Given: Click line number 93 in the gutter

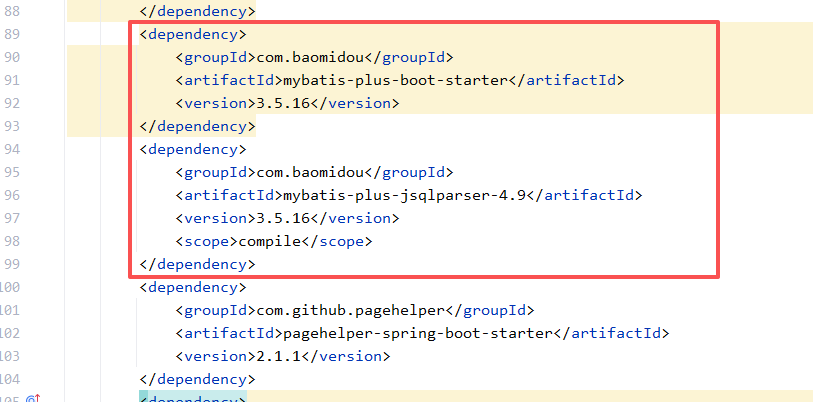Looking at the screenshot, I should coord(11,127).
